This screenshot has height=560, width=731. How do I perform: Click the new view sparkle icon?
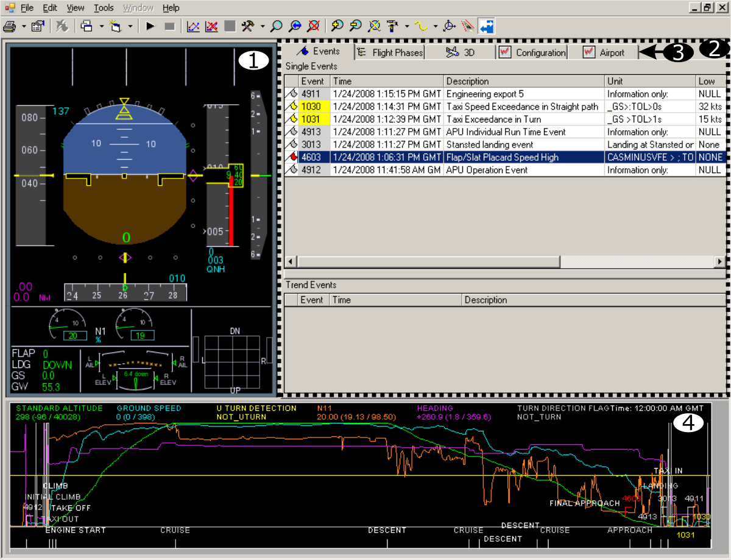tap(116, 26)
